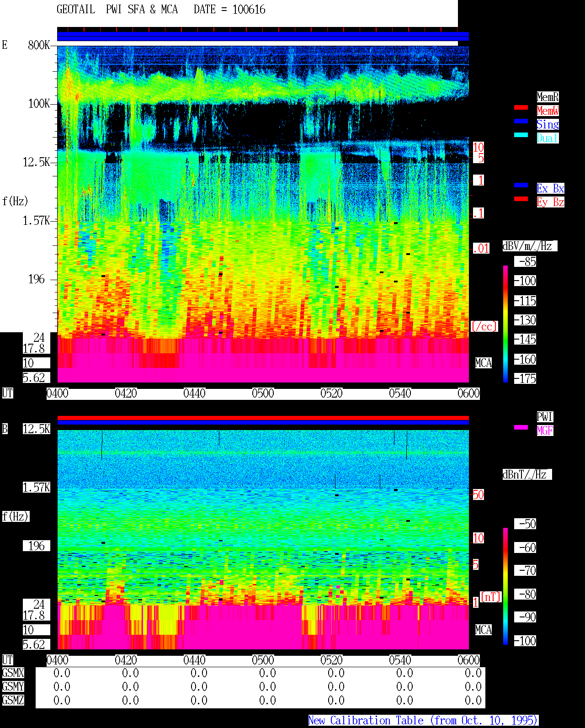Image resolution: width=585 pixels, height=728 pixels.
Task: Click the GSMZ row label
Action: point(13,700)
